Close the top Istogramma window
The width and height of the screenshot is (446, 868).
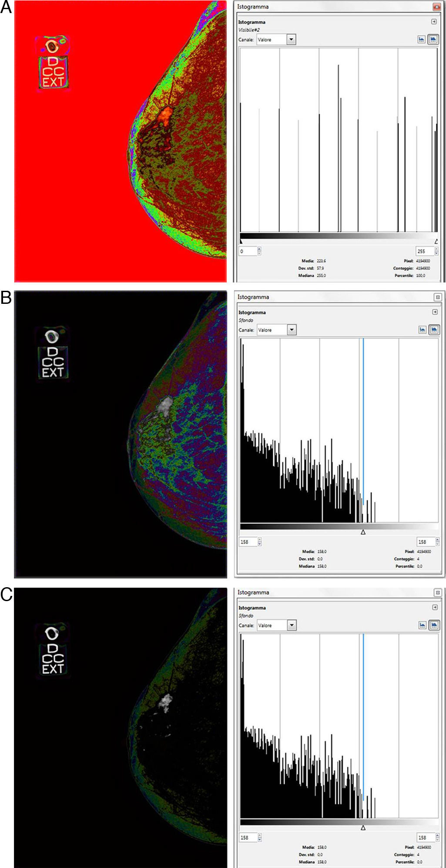pos(436,7)
